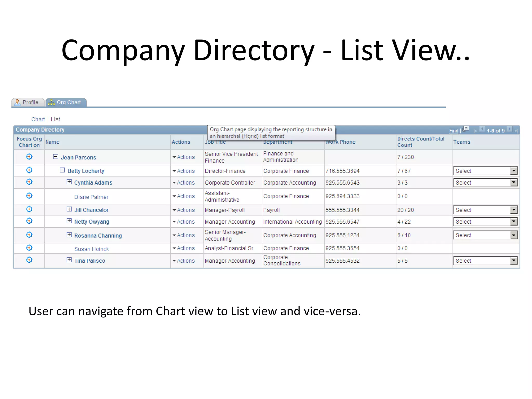Open Teams dropdown for Cynthia Adams
This screenshot has height=399, width=532.
[486, 183]
